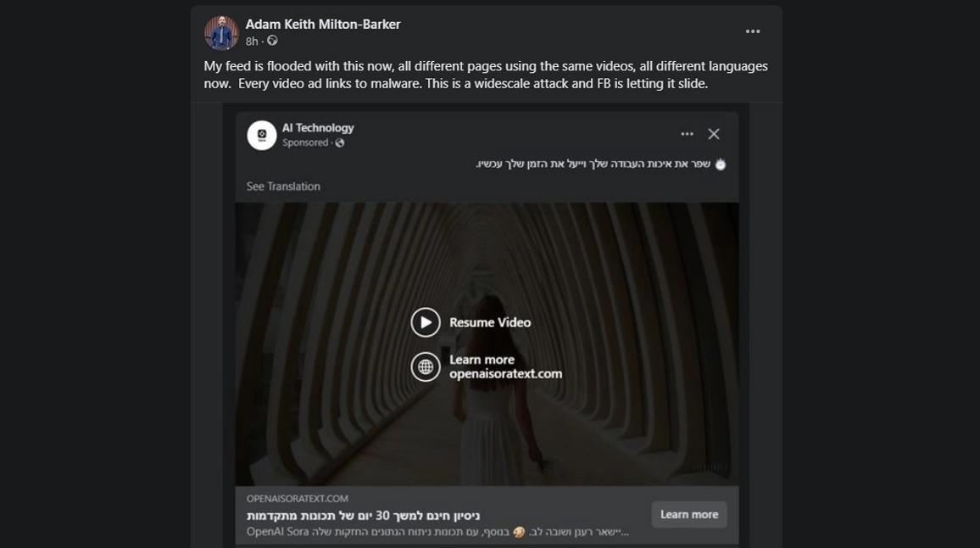This screenshot has width=980, height=548.
Task: Open Adam Keith Milton-Barker's profile picture
Action: [221, 32]
